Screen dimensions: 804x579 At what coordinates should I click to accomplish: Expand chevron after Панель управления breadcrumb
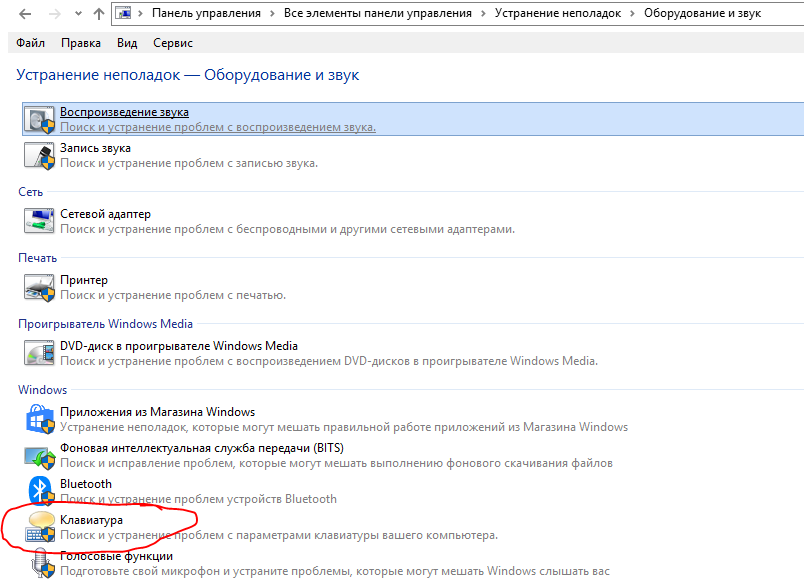pyautogui.click(x=272, y=14)
